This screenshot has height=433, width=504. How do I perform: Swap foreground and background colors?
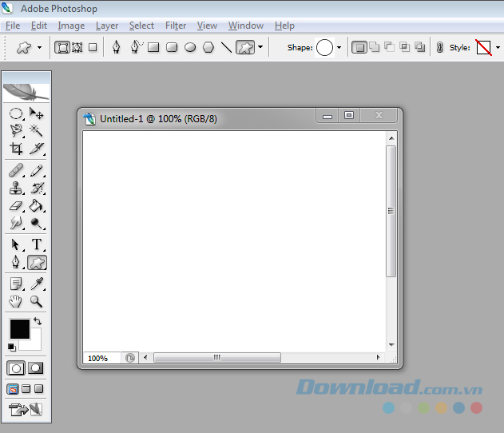[x=38, y=322]
